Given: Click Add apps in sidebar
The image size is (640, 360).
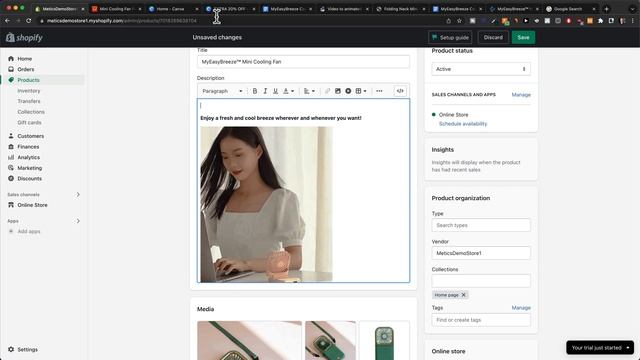Looking at the screenshot, I should pos(29,231).
